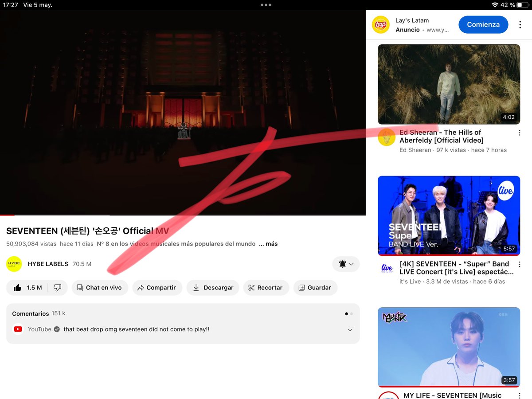Open Lay's Latam ad logo

[380, 24]
